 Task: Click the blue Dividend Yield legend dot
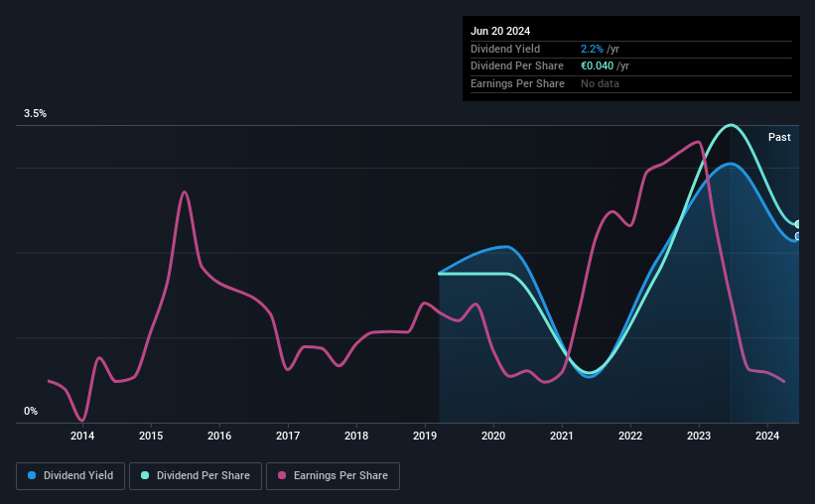(x=32, y=475)
